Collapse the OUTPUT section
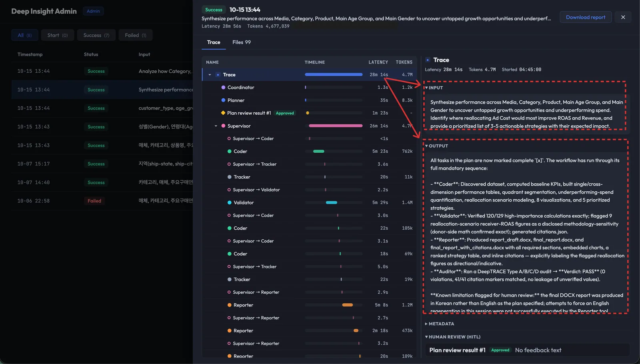The width and height of the screenshot is (640, 364). coord(436,146)
